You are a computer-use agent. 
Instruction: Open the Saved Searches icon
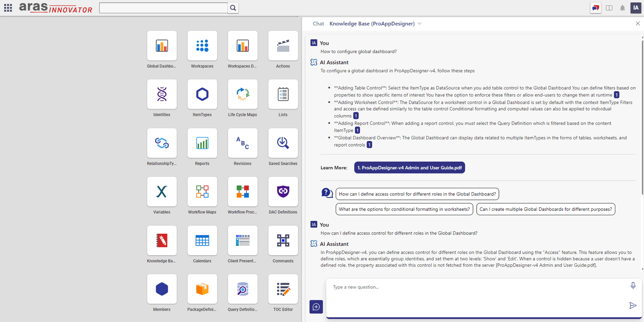tap(283, 143)
